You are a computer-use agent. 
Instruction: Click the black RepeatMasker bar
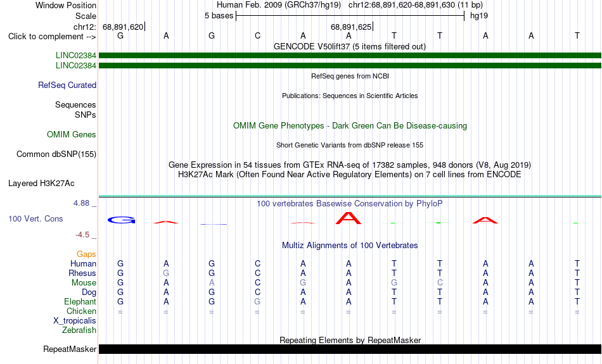coord(350,349)
